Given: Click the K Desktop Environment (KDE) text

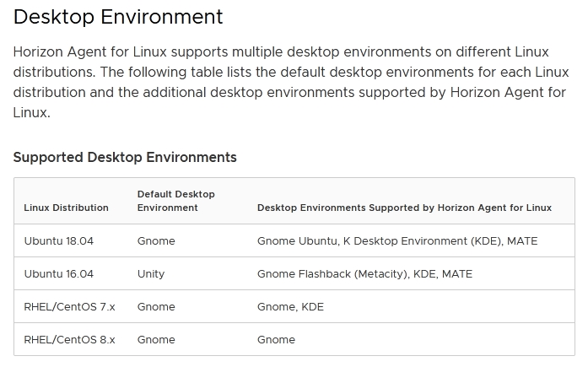Looking at the screenshot, I should (423, 240).
